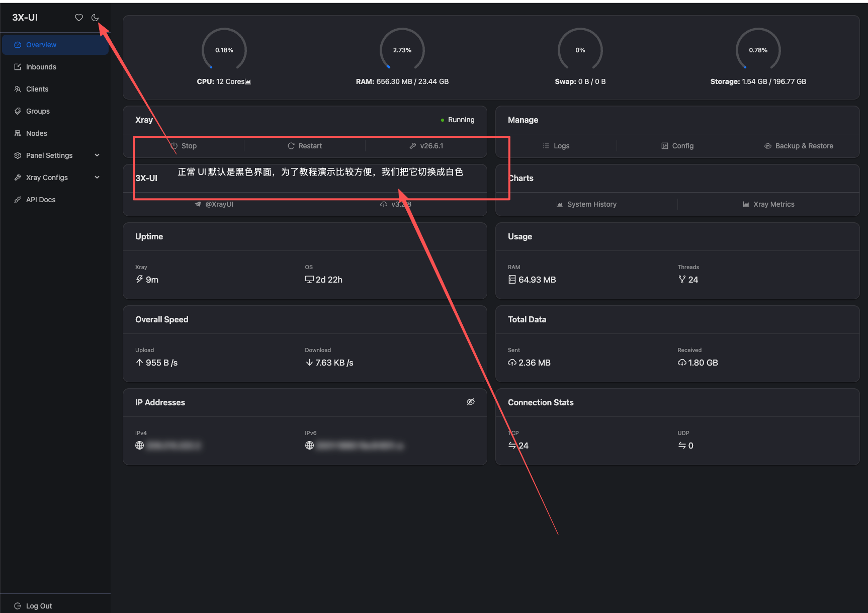
Task: Click the Log Out icon
Action: pyautogui.click(x=18, y=606)
